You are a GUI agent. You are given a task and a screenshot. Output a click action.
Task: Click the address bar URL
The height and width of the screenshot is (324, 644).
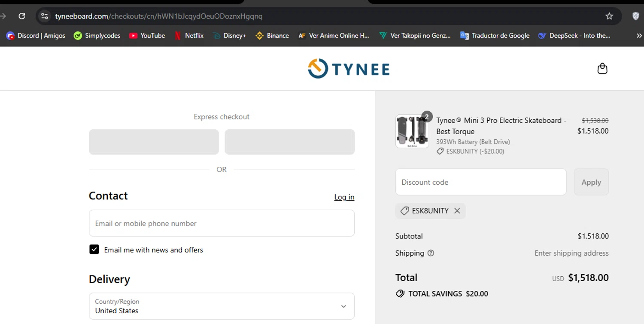159,16
